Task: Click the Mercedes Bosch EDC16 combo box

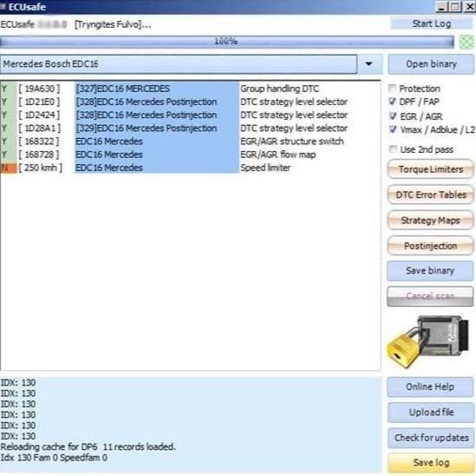Action: [x=179, y=64]
